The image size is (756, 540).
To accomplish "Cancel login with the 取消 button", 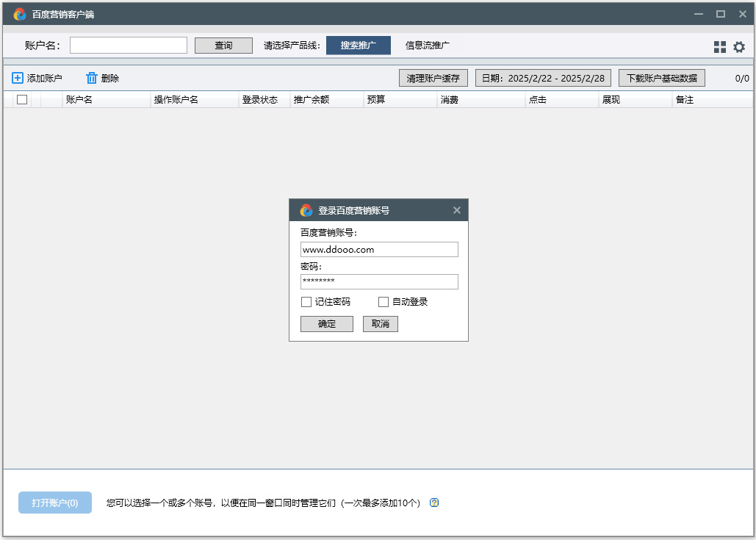I will pyautogui.click(x=380, y=323).
